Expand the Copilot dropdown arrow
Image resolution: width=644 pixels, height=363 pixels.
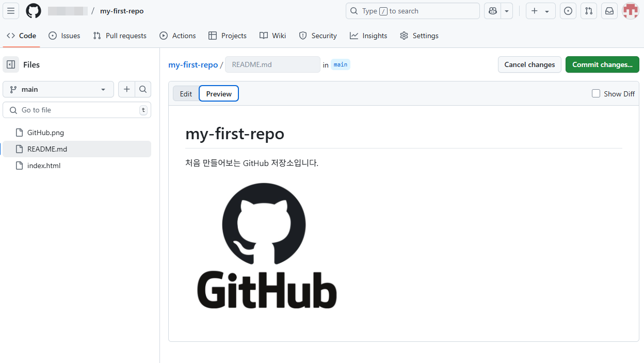(x=506, y=11)
